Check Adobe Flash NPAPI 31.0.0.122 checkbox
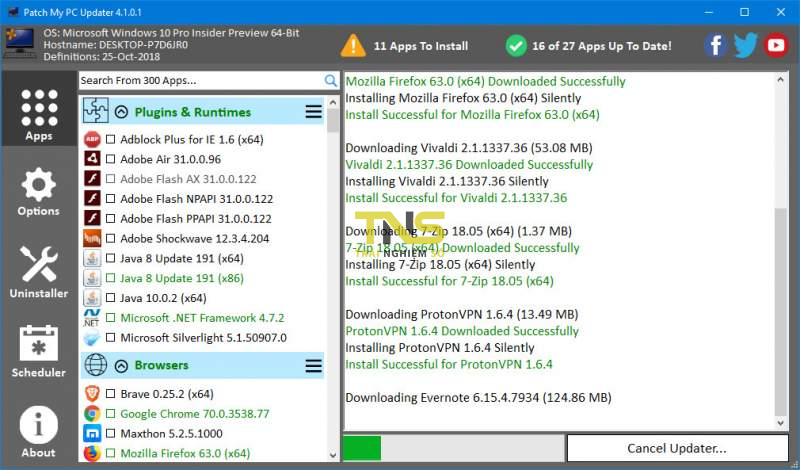The width and height of the screenshot is (800, 470). pos(110,199)
